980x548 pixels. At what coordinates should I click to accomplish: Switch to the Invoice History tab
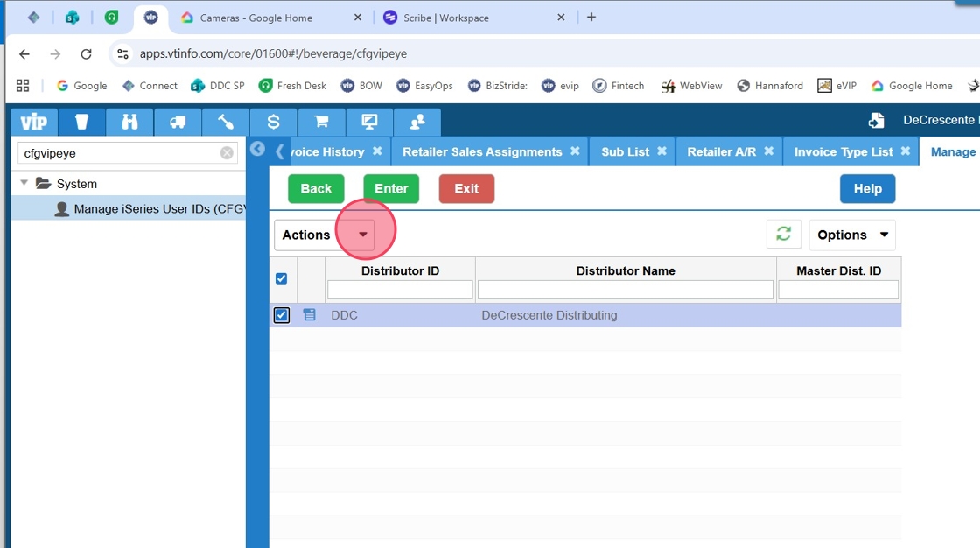(x=327, y=152)
